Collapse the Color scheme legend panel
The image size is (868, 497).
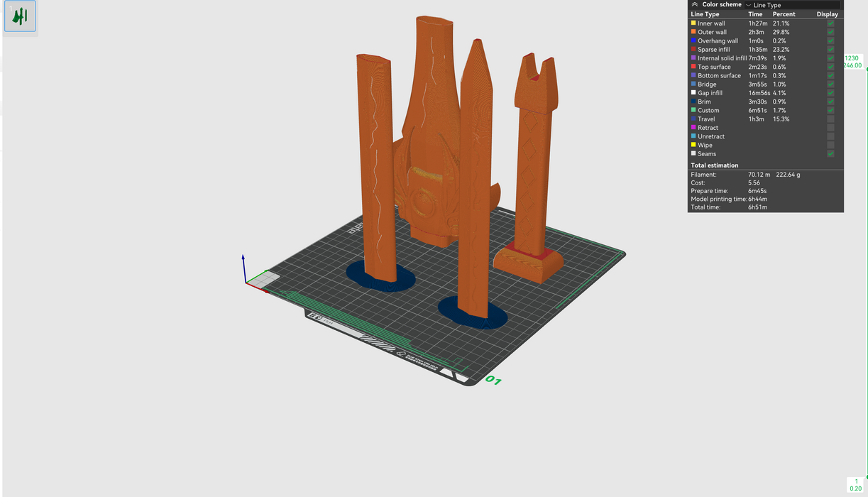tap(694, 4)
